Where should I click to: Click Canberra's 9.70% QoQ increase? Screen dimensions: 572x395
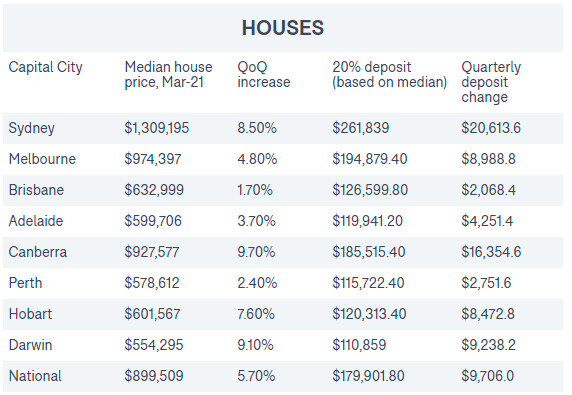coord(256,252)
